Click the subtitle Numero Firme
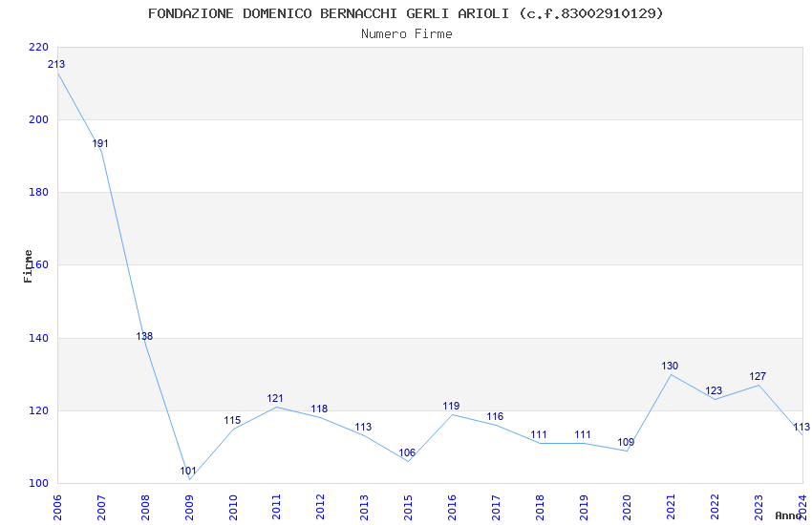 point(407,34)
